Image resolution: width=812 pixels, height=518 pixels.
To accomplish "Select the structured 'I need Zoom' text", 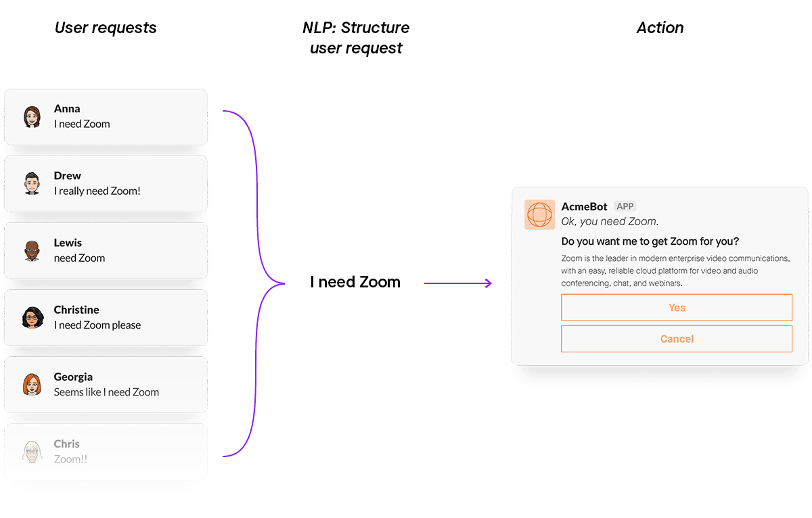I will [355, 282].
